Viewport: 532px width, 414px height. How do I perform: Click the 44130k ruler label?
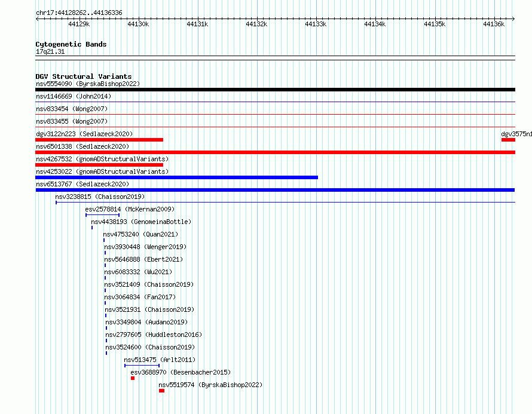click(138, 24)
